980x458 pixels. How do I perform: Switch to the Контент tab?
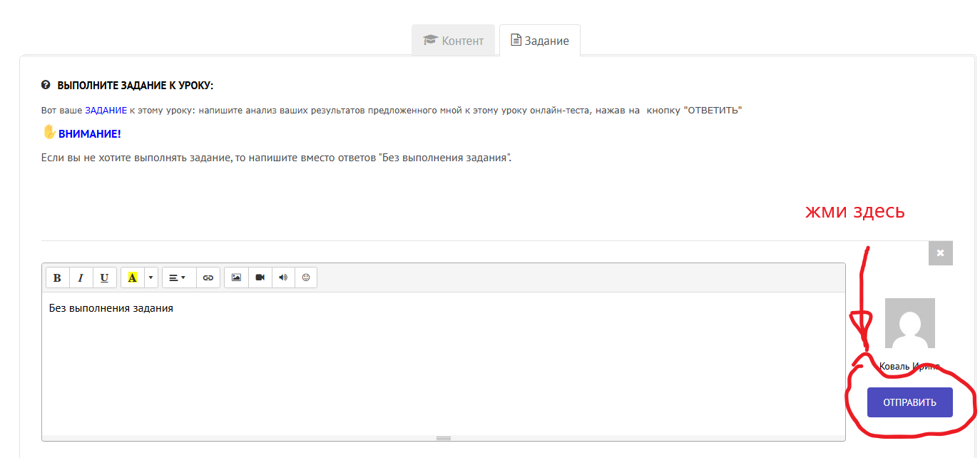(453, 41)
